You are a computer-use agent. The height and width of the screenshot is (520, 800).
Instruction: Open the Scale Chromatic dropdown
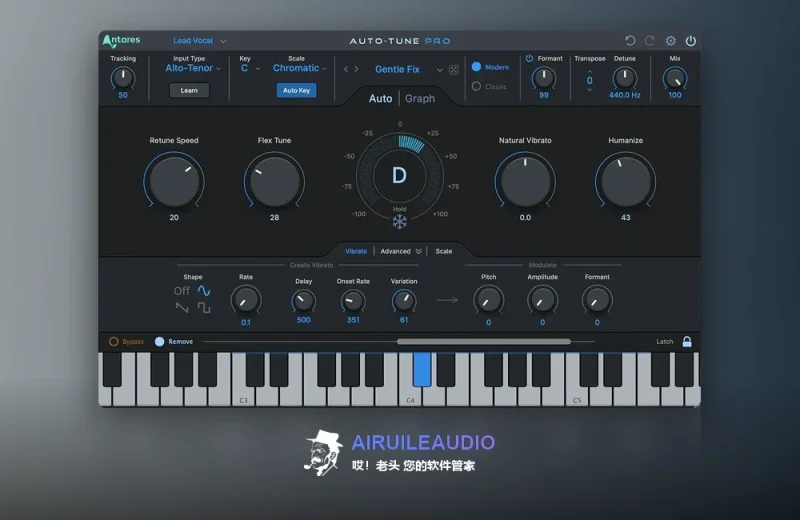(299, 68)
